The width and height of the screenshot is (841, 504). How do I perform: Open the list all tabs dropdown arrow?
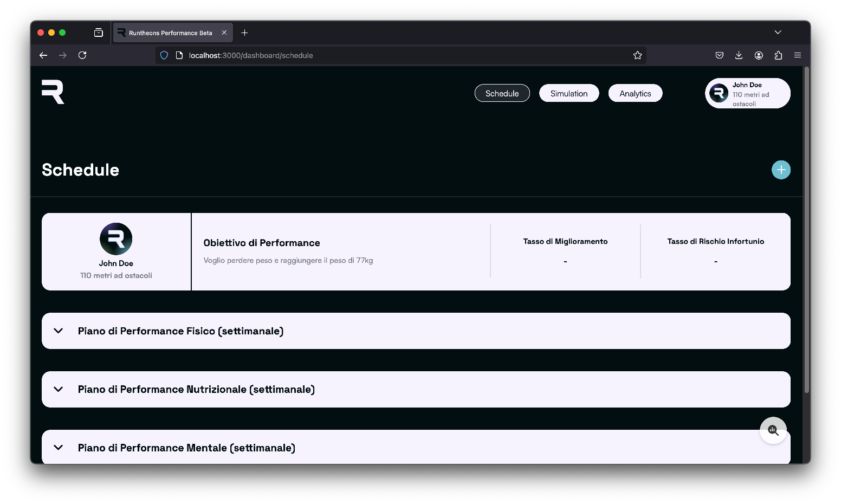[x=778, y=33]
